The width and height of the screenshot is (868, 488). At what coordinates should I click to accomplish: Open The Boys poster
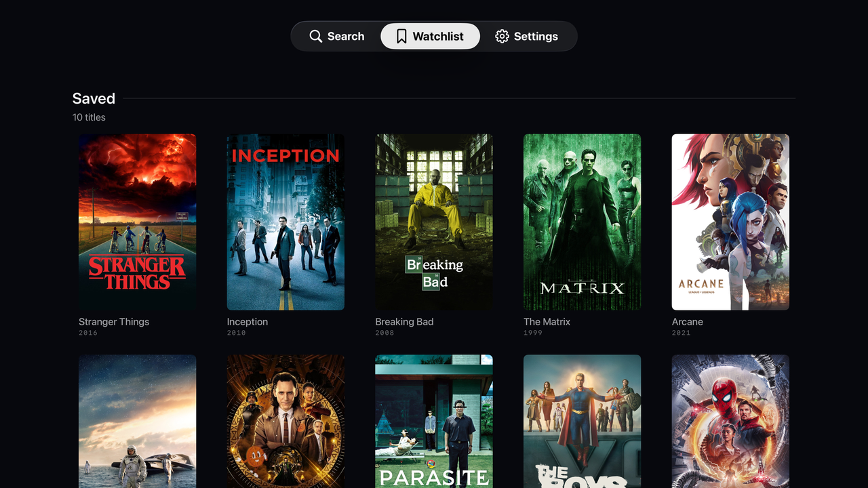[582, 422]
